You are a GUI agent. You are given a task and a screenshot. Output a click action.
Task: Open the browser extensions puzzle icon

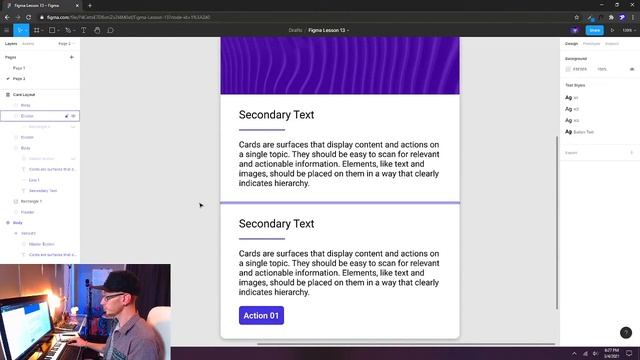click(611, 17)
